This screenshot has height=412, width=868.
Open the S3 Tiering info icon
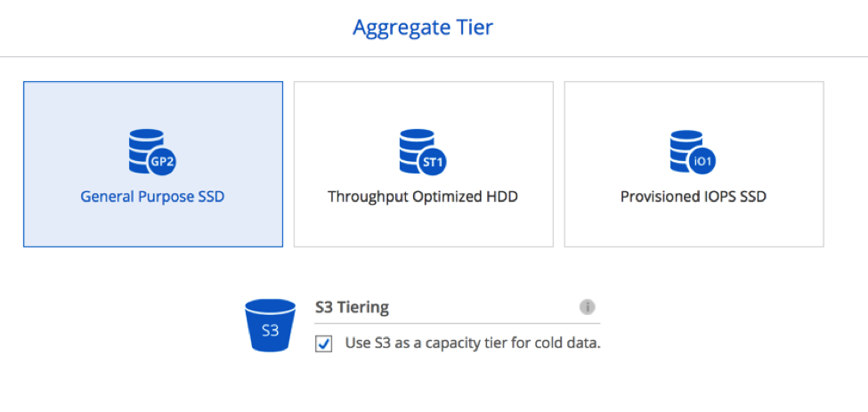pyautogui.click(x=587, y=307)
